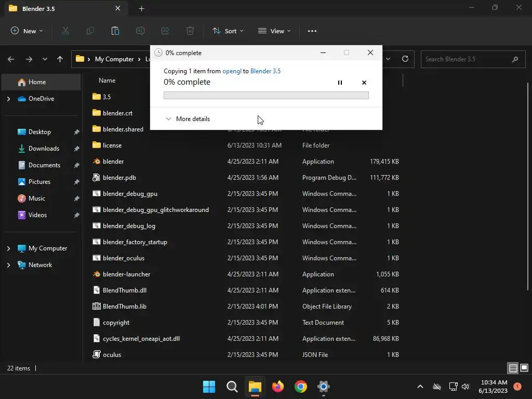Click the volume speaker tray icon
The width and height of the screenshot is (532, 399).
[465, 387]
